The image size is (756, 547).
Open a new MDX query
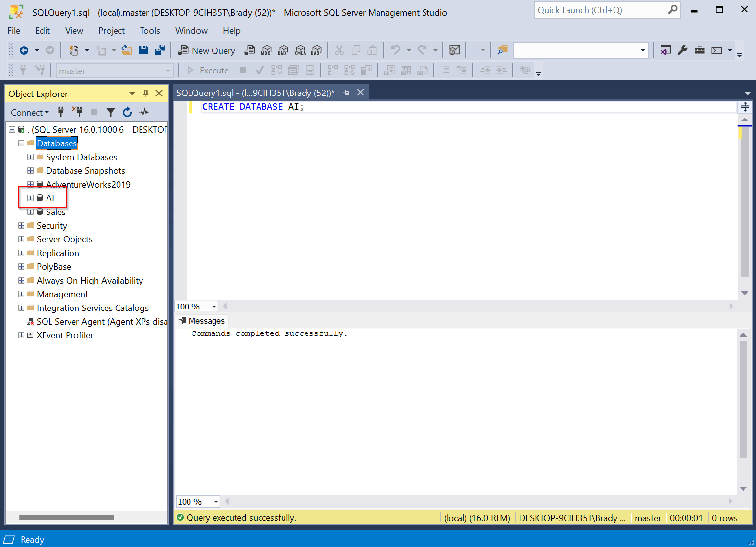pos(266,50)
